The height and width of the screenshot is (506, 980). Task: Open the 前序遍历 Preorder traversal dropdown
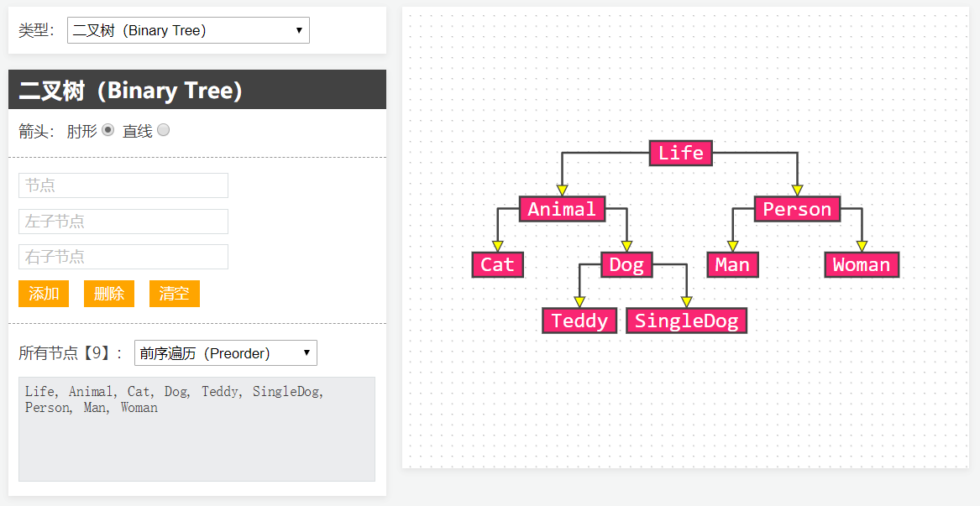coord(226,353)
